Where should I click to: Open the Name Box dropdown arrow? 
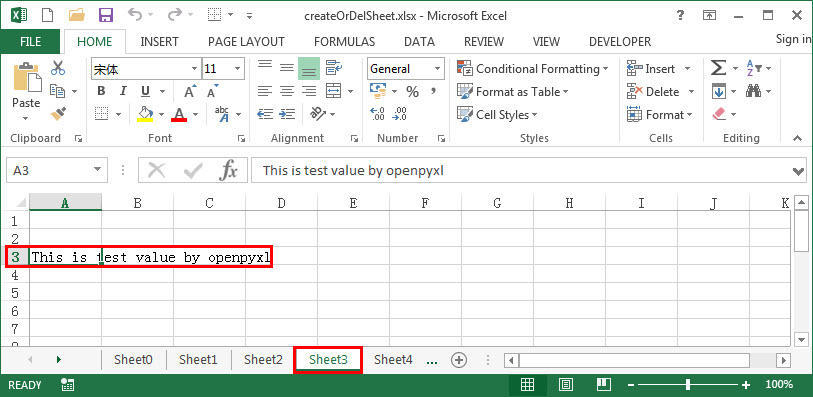(97, 170)
